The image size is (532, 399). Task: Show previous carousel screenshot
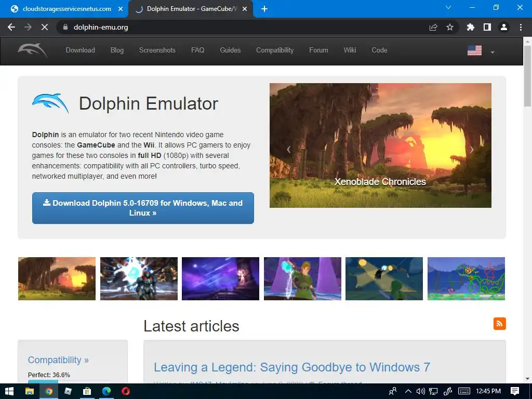tap(289, 149)
